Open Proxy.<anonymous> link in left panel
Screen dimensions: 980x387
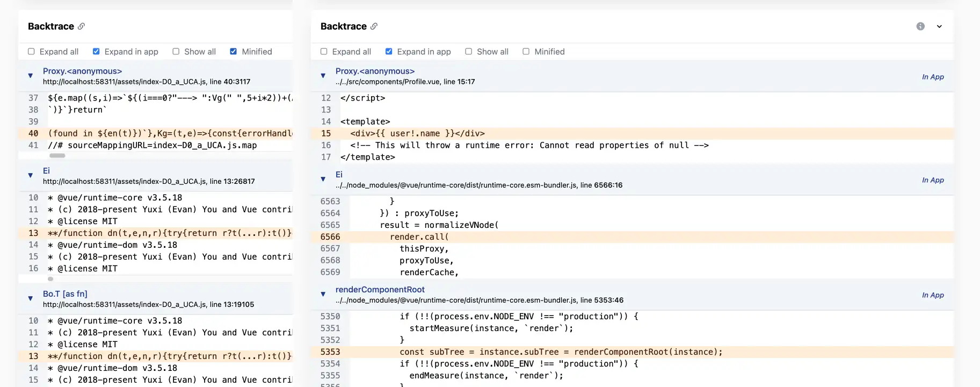pyautogui.click(x=83, y=71)
